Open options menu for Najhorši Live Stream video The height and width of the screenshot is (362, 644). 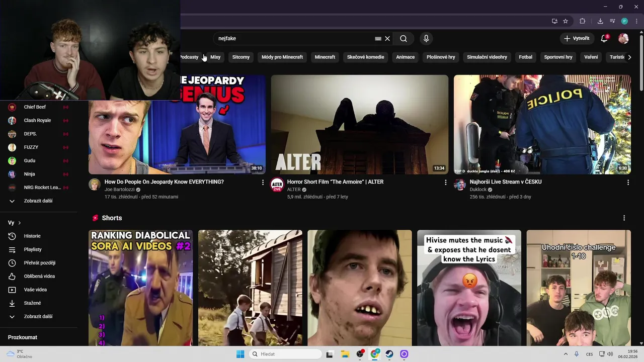click(628, 183)
